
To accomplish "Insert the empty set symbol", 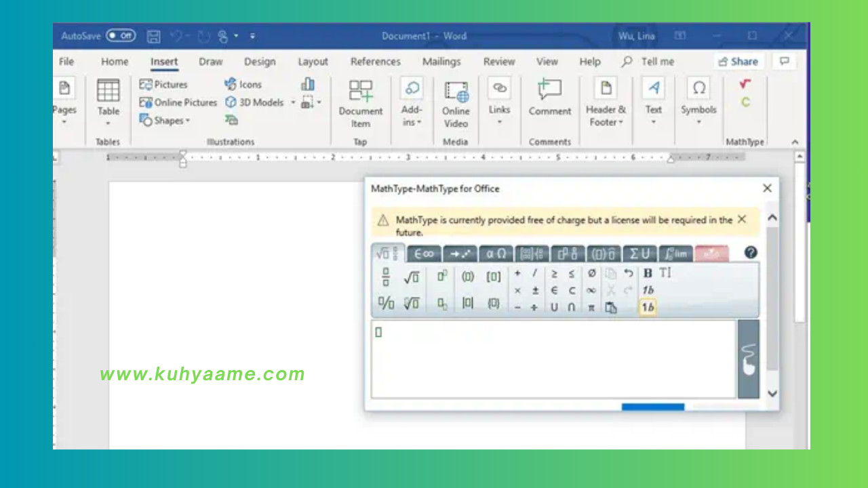I will click(591, 274).
